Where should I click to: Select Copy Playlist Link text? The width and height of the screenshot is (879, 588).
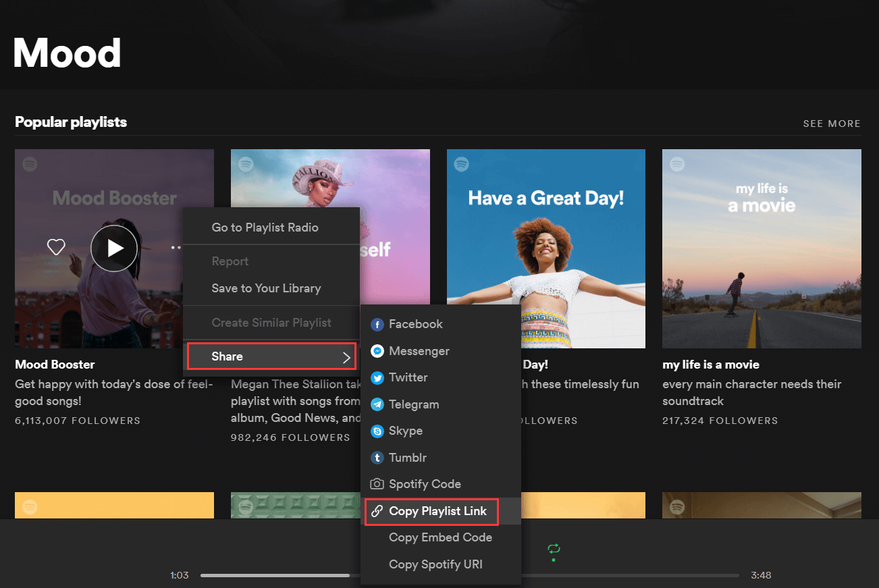[x=437, y=511]
